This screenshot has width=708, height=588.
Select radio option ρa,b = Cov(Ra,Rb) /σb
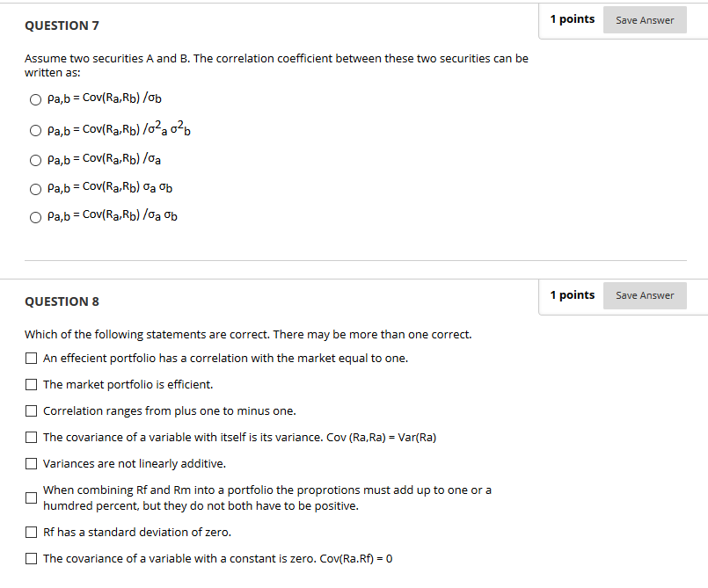(x=35, y=99)
